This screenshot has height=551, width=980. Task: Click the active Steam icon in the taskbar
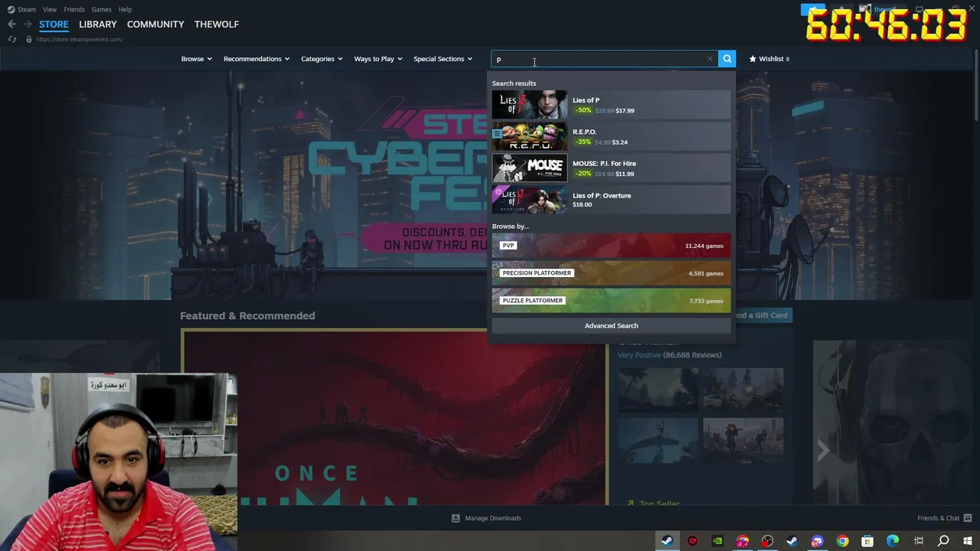tap(667, 541)
